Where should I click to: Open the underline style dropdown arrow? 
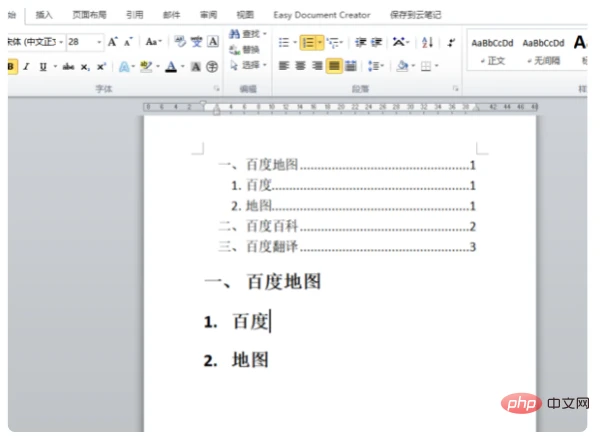pyautogui.click(x=55, y=67)
